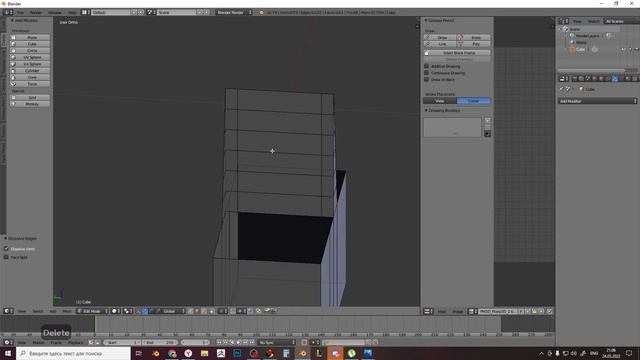Select Grease Pencil Erase tool
The height and width of the screenshot is (360, 640).
point(473,38)
